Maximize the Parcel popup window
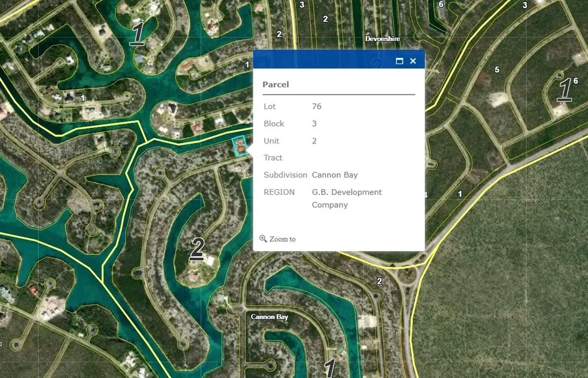Viewport: 588px width, 378px height. (400, 61)
